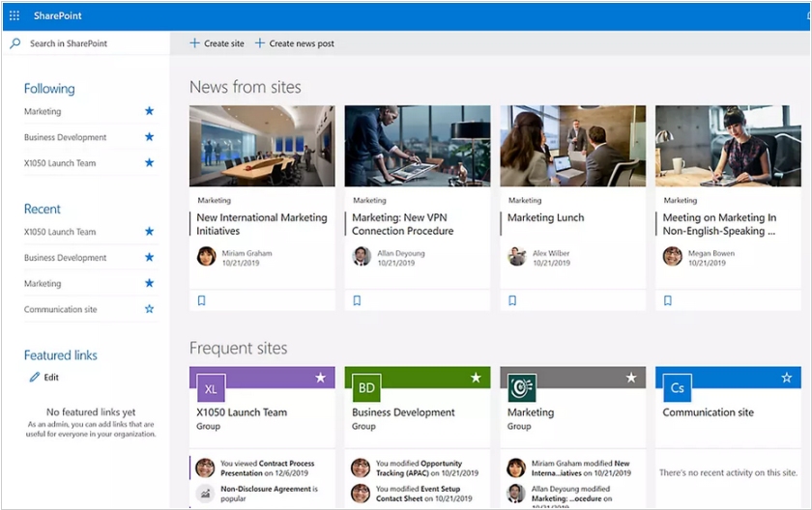Click the bookmark icon on Marketing Lunch card
Screen dimensions: 812x510
click(x=512, y=300)
